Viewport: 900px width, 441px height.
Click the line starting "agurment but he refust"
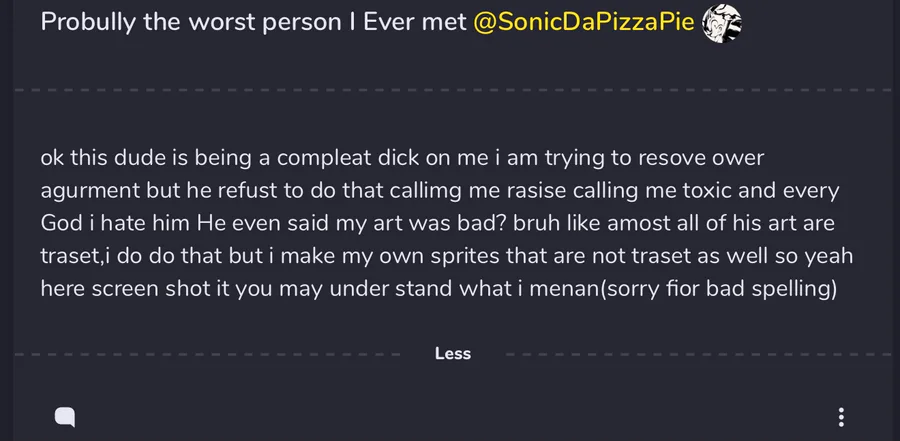[x=440, y=191]
